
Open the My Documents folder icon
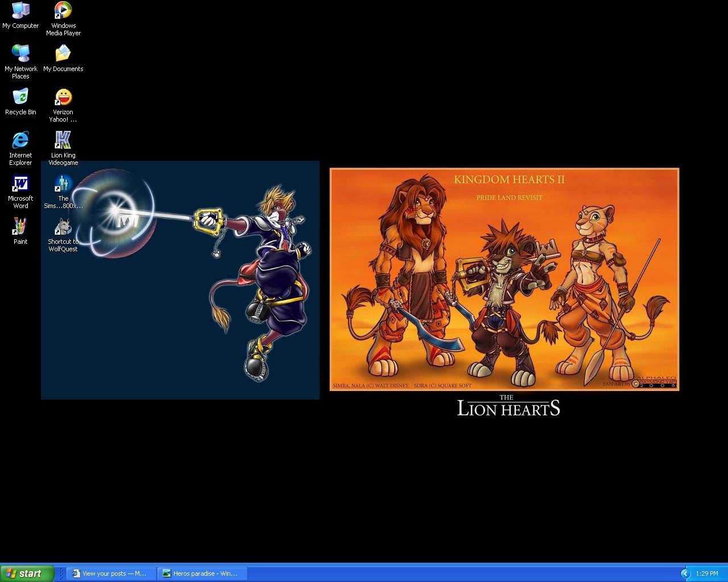click(63, 55)
